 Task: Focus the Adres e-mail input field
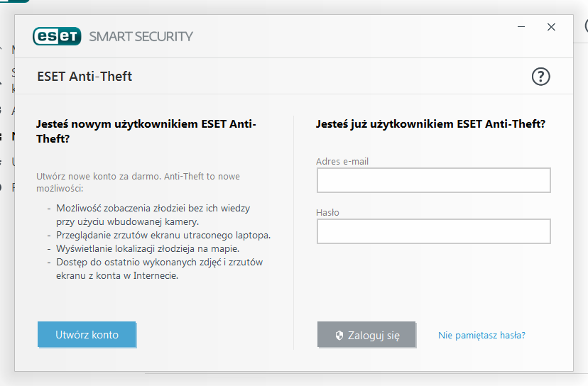tap(434, 180)
